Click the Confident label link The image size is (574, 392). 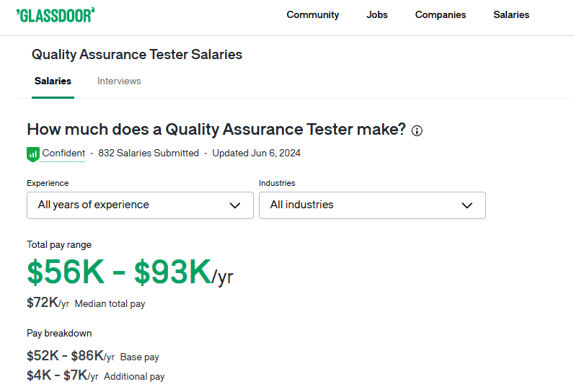63,153
